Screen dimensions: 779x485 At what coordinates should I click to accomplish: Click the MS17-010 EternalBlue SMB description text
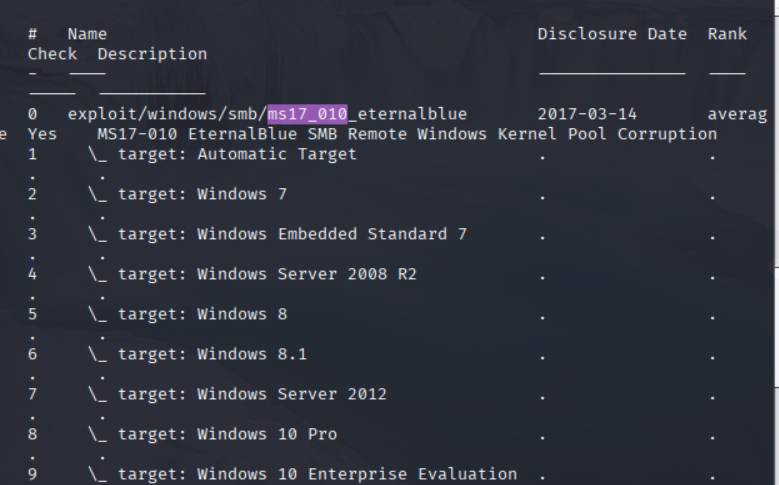[407, 134]
